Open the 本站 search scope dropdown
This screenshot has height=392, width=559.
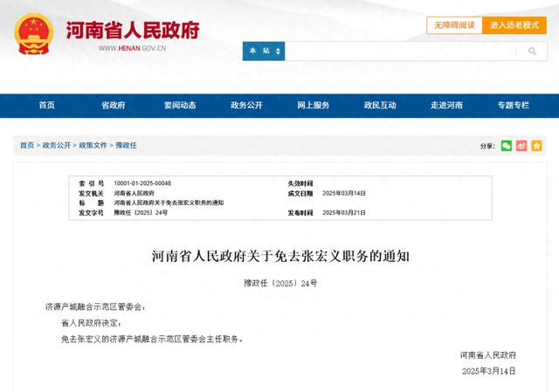pyautogui.click(x=264, y=52)
